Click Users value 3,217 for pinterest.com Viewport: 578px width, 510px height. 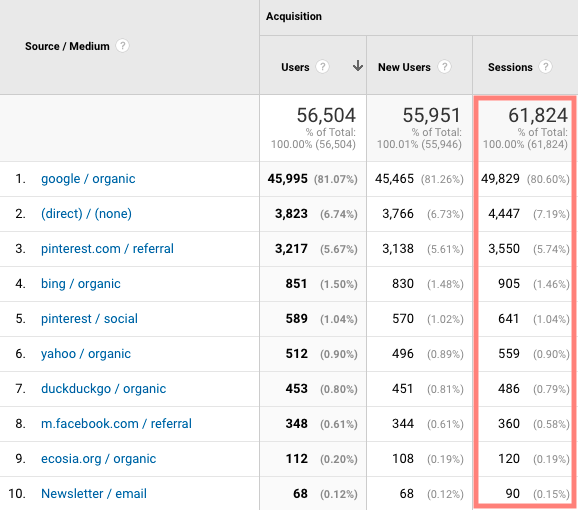pos(291,249)
